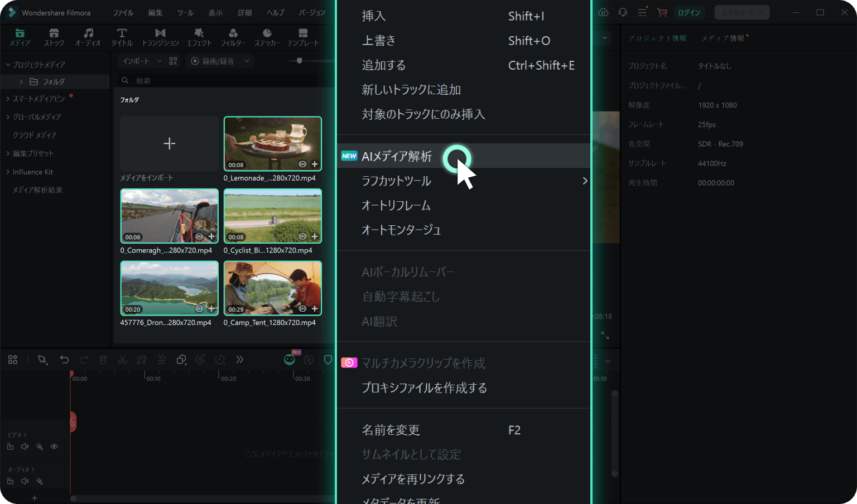
Task: Show more timeline tools with double chevron
Action: pyautogui.click(x=240, y=360)
